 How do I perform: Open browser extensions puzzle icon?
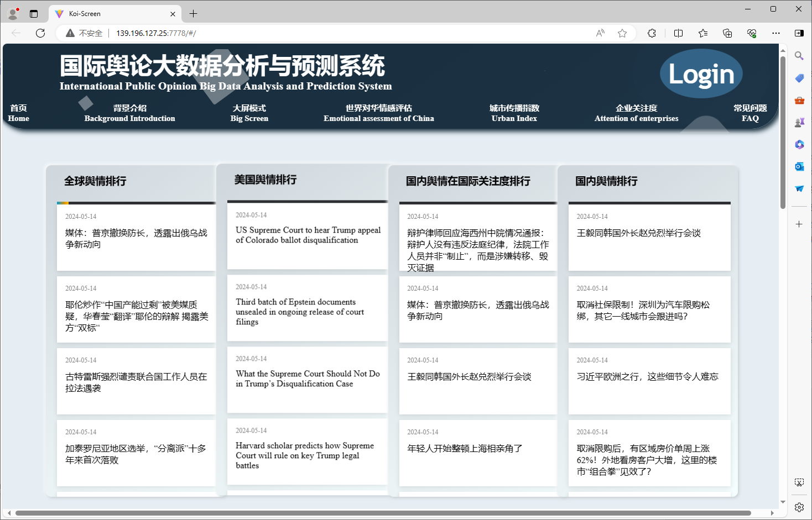pos(652,33)
